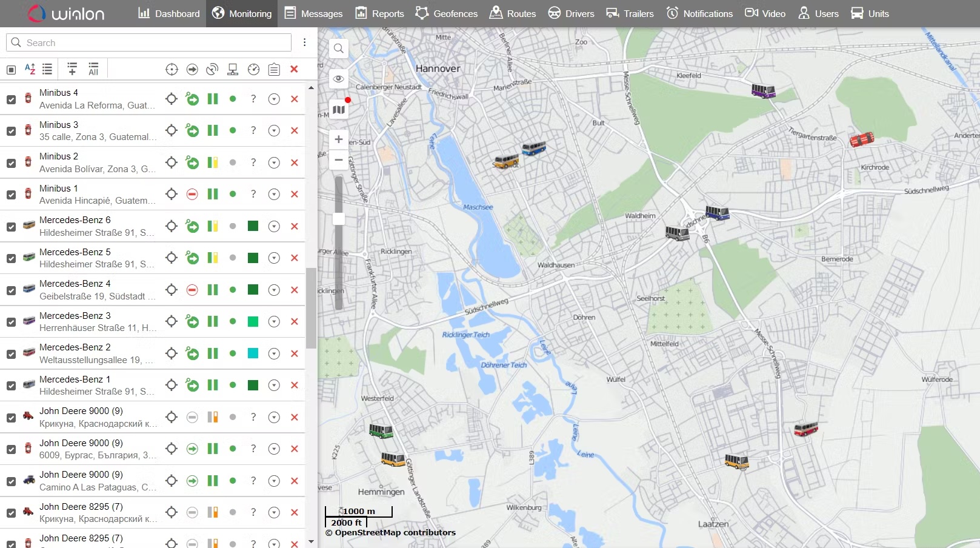Open the circled dropdown for John Deere 8295 Крикуна

pyautogui.click(x=274, y=512)
